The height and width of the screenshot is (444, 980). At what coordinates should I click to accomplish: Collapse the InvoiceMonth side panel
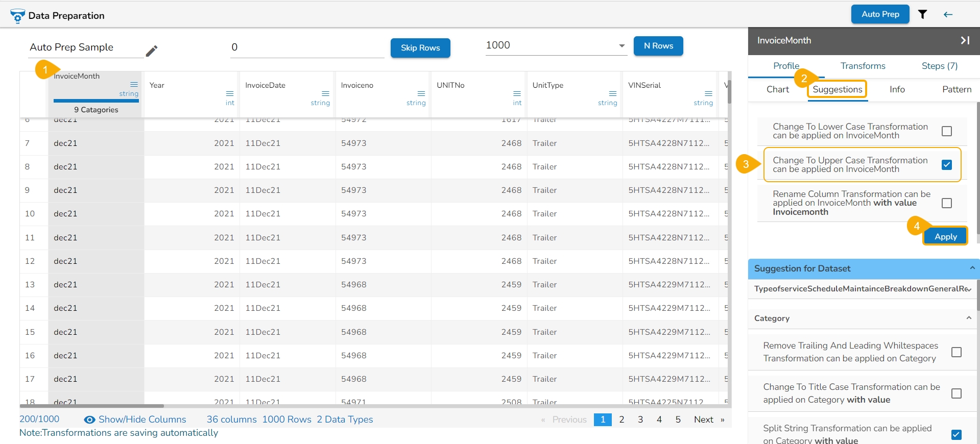965,40
